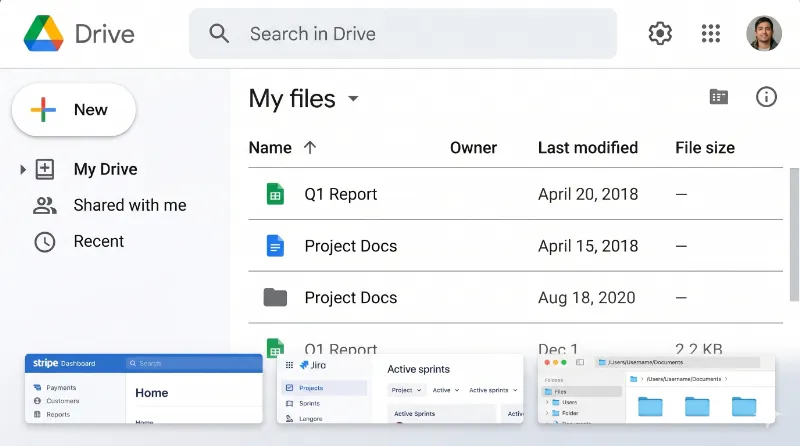The height and width of the screenshot is (446, 800).
Task: Click the Docs icon of Project Docs
Action: pos(275,246)
